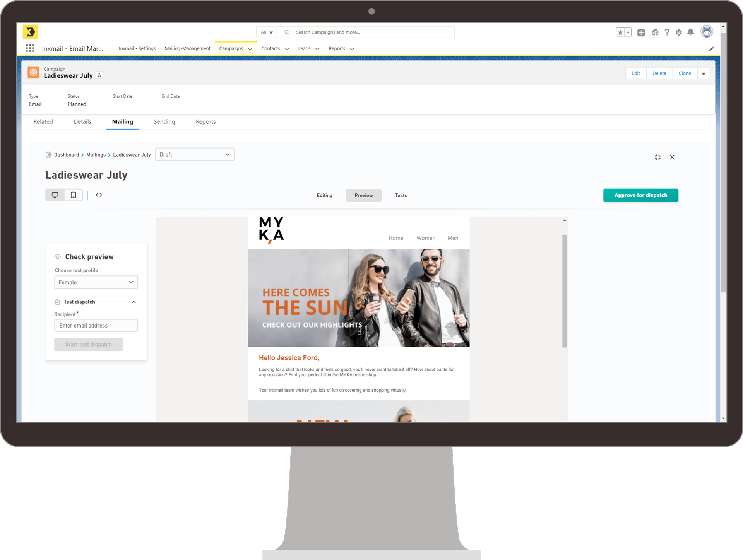Click the desktop view icon
Viewport: 743px width, 560px height.
(55, 195)
